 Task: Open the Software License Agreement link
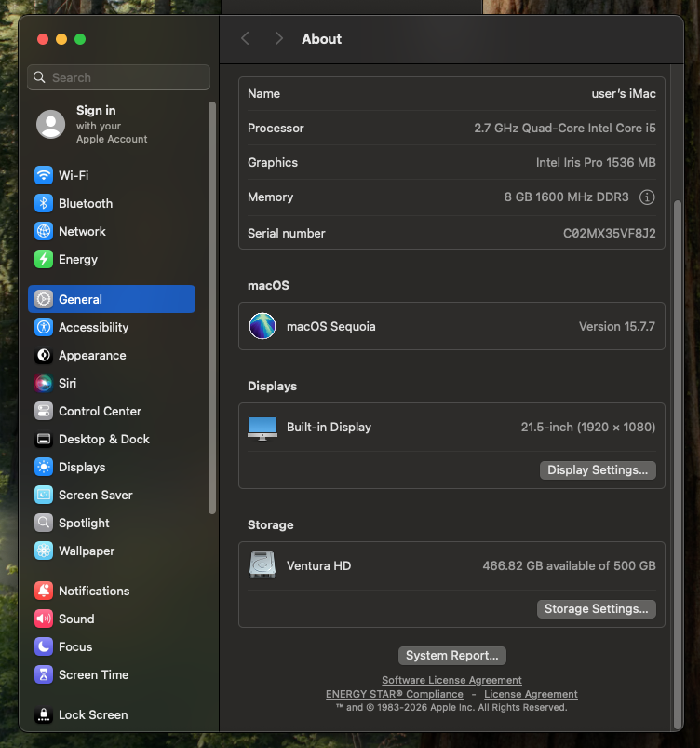point(451,680)
